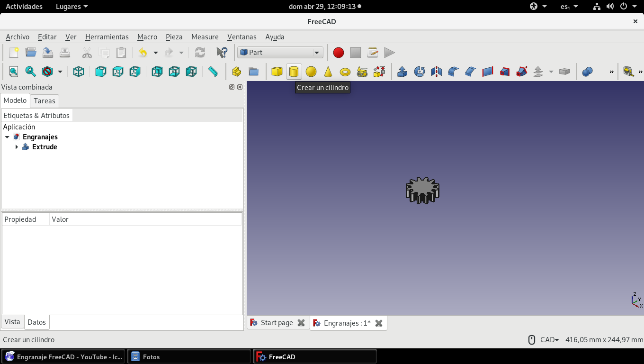Open draw style dropdown arrow
The image size is (644, 364).
pos(60,72)
